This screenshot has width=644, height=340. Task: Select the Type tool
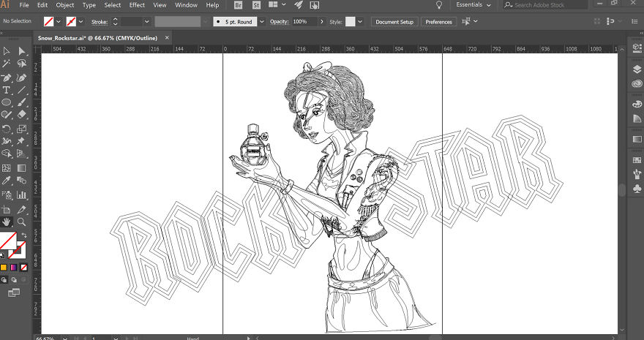click(x=6, y=90)
